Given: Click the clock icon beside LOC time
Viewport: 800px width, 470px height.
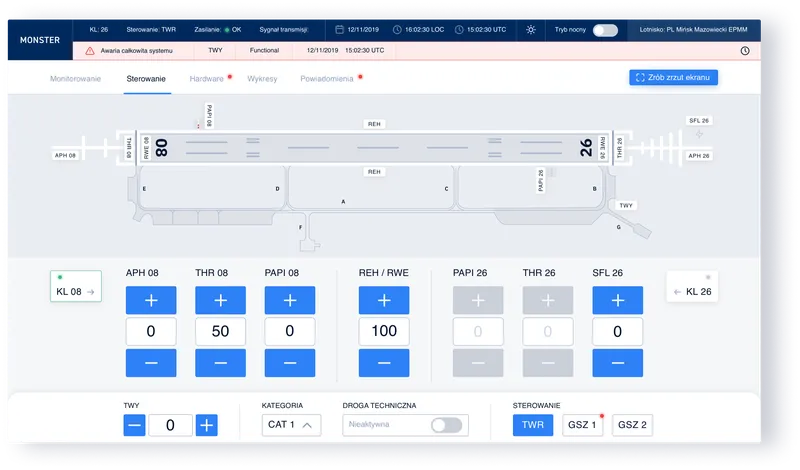Looking at the screenshot, I should [x=397, y=30].
